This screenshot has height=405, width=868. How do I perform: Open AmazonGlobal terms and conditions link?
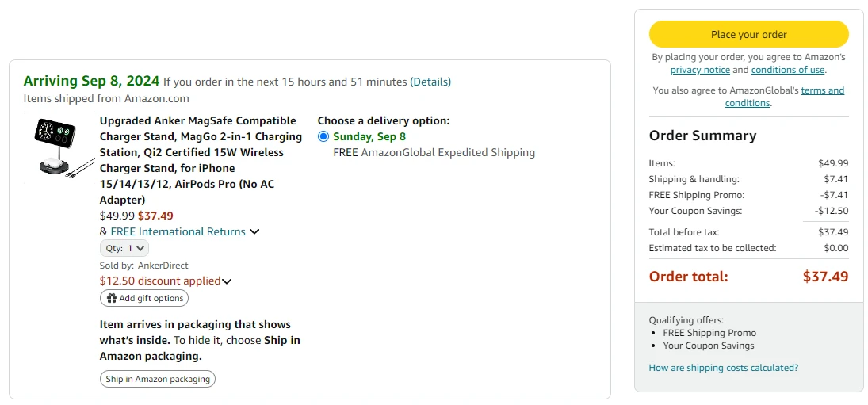coord(822,90)
